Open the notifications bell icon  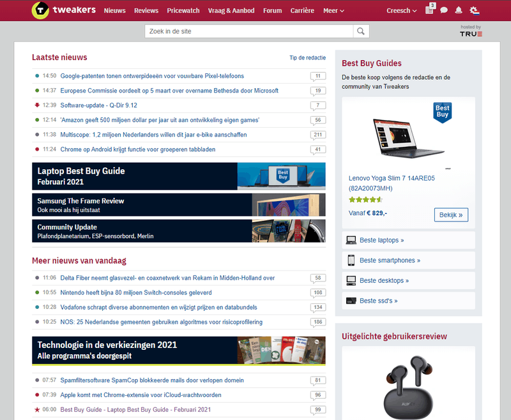click(459, 10)
